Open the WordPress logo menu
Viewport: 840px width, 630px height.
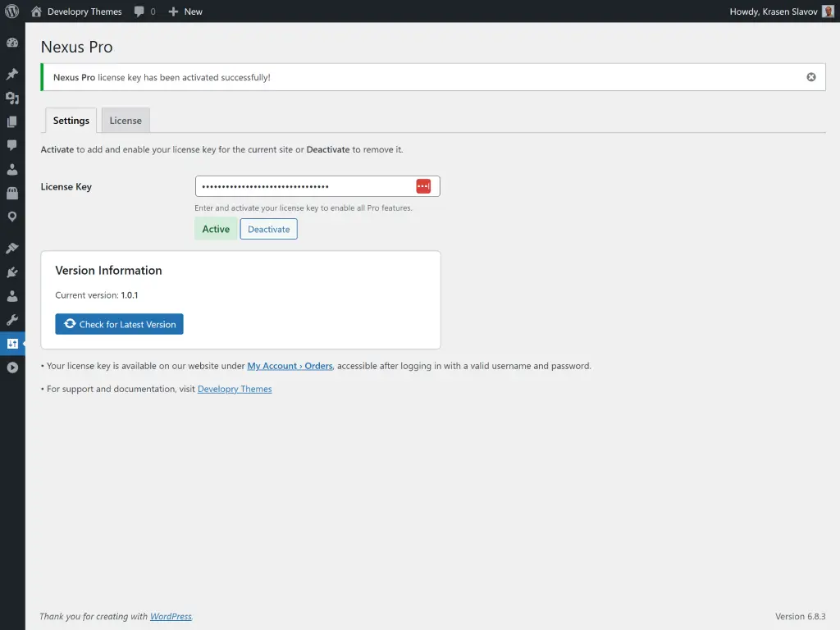click(x=11, y=11)
